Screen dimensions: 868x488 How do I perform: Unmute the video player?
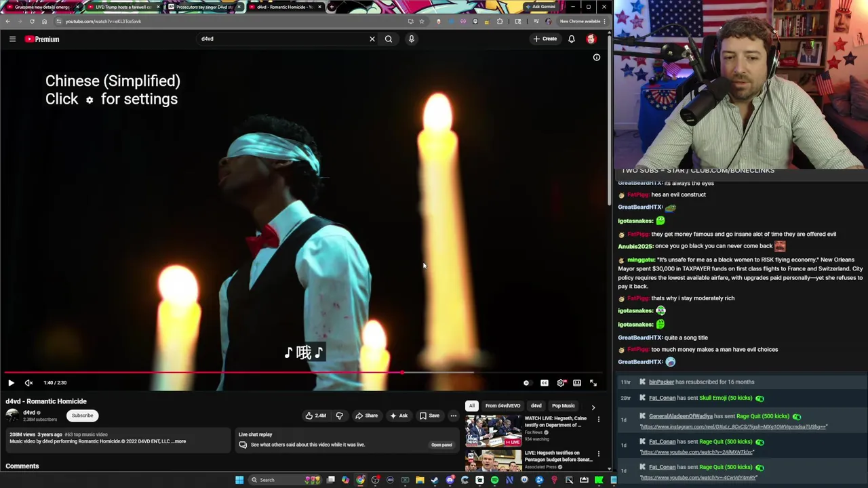coord(28,383)
